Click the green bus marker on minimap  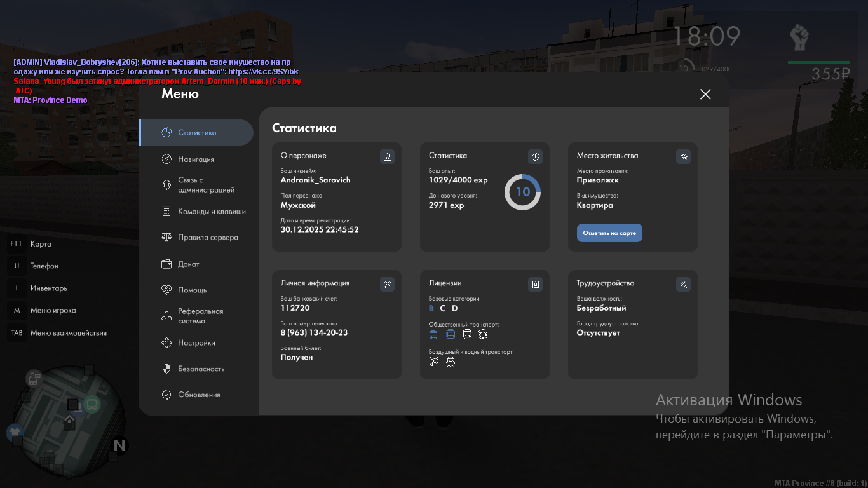[92, 403]
